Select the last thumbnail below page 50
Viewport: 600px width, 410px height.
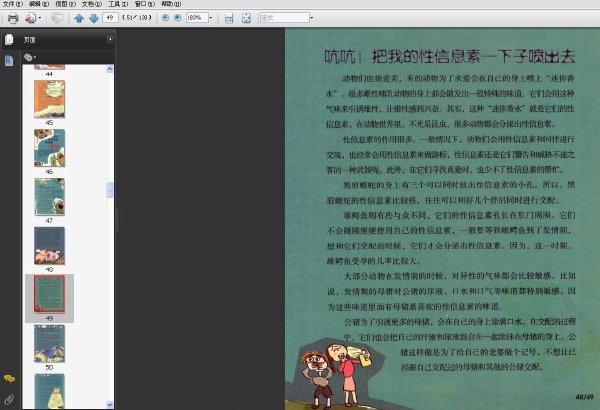click(49, 391)
